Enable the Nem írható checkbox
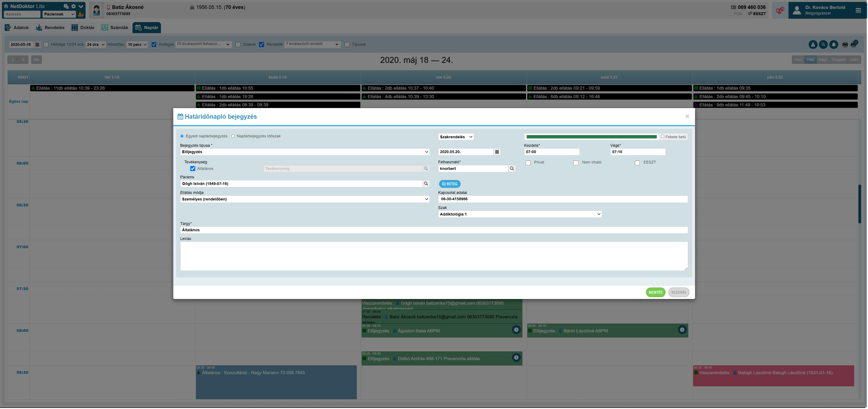The height and width of the screenshot is (409, 868). 576,163
